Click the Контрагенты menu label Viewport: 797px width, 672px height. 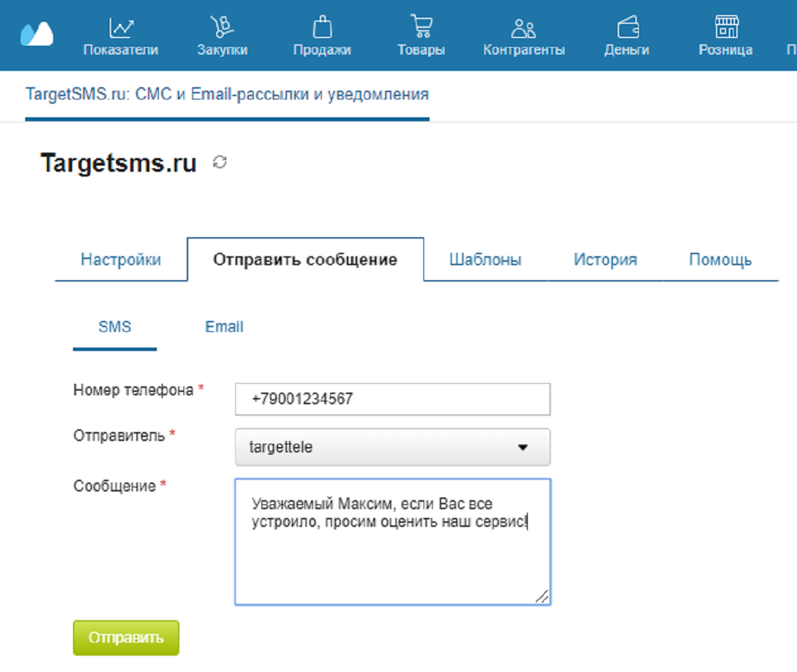coord(524,50)
